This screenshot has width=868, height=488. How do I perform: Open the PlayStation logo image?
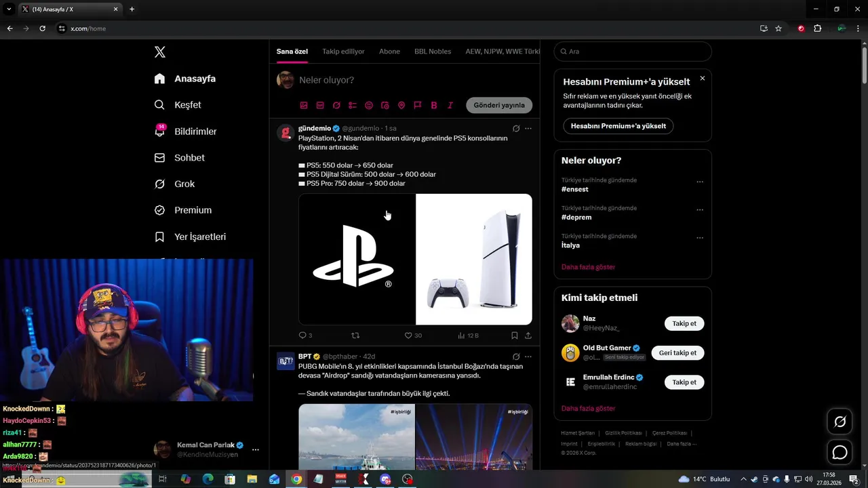click(357, 259)
